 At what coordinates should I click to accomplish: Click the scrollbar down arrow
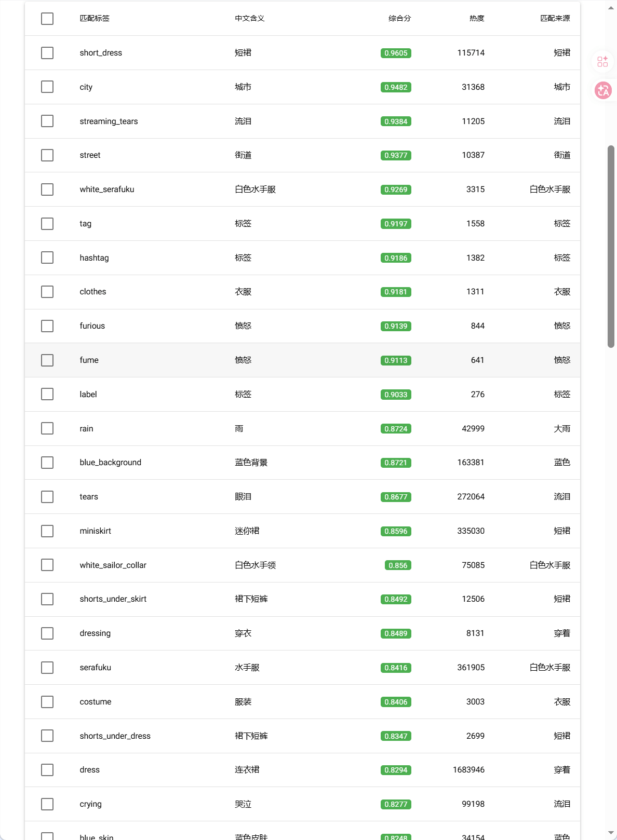pyautogui.click(x=611, y=833)
